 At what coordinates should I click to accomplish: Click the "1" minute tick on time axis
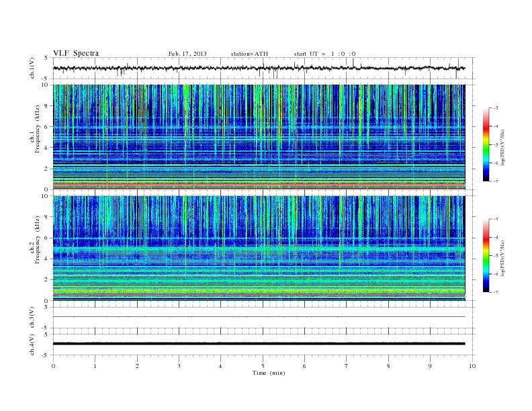(95, 366)
